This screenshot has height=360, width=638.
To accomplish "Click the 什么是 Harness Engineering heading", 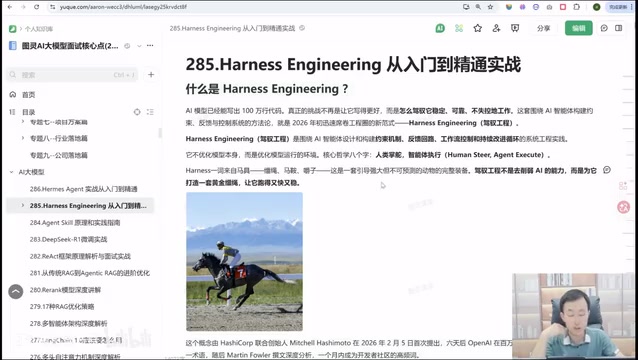I will point(267,89).
